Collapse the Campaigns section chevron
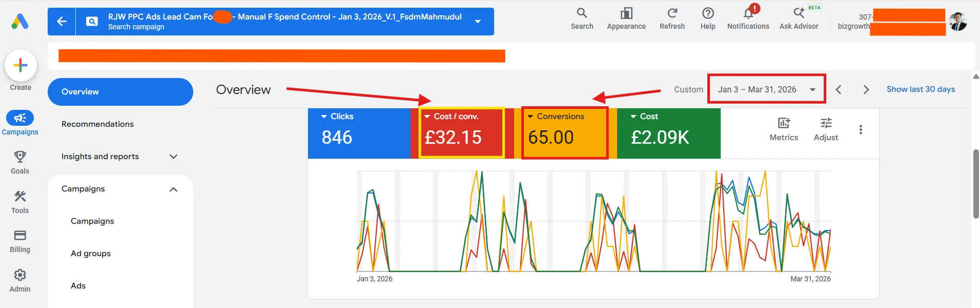Viewport: 980px width, 308px height. point(173,189)
